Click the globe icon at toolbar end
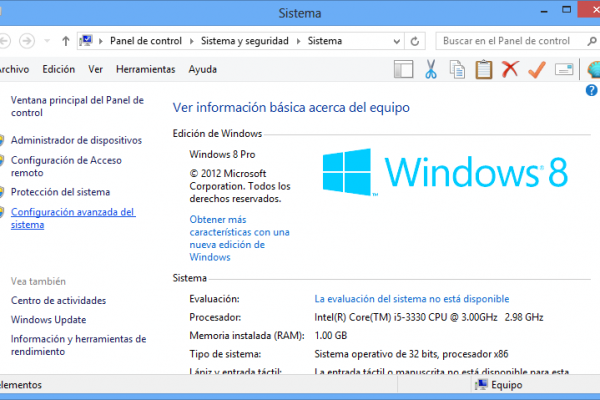600x400 pixels. pos(593,70)
